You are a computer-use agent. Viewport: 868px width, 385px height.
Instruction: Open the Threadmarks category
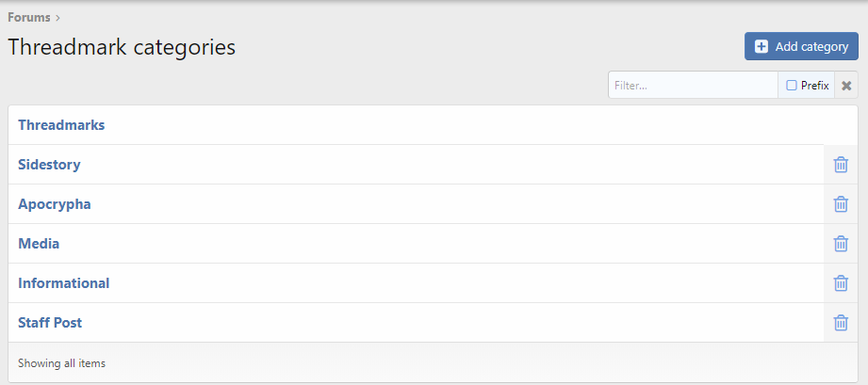[x=61, y=125]
